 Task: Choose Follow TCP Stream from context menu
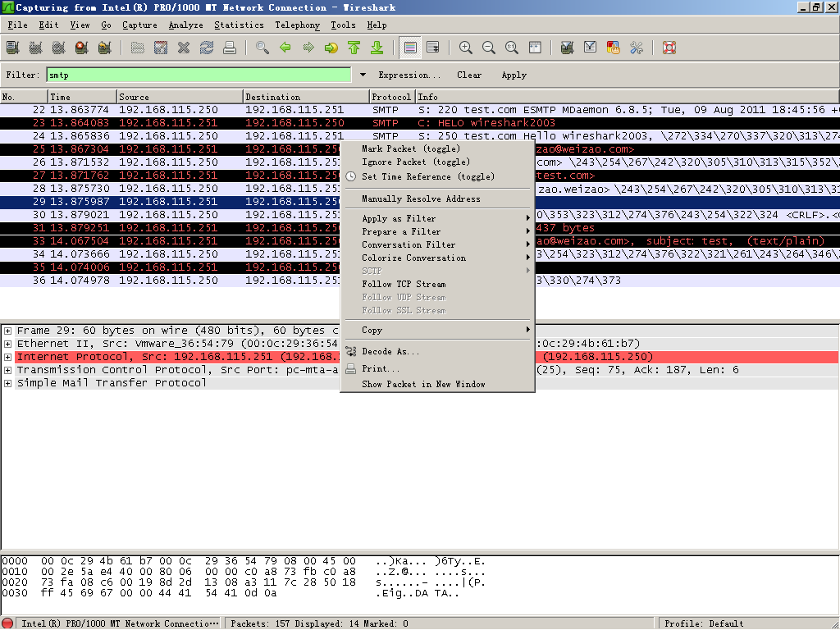[x=404, y=284]
